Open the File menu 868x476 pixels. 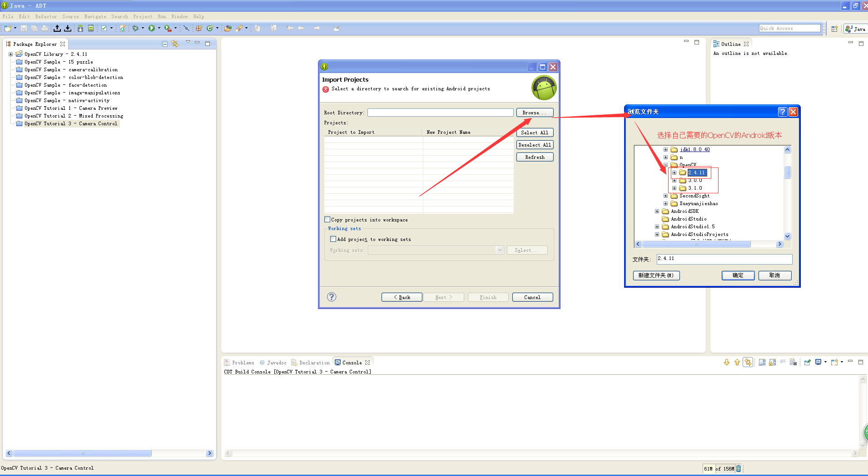pos(8,16)
